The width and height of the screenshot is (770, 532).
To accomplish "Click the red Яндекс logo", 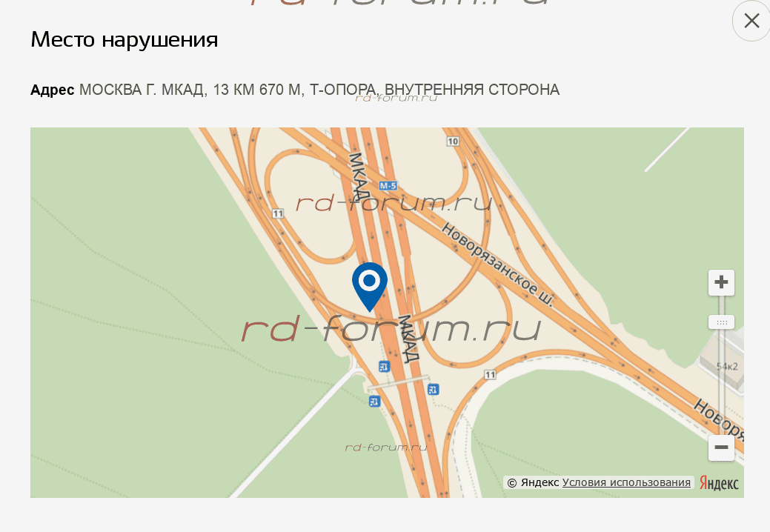I will click(x=718, y=483).
